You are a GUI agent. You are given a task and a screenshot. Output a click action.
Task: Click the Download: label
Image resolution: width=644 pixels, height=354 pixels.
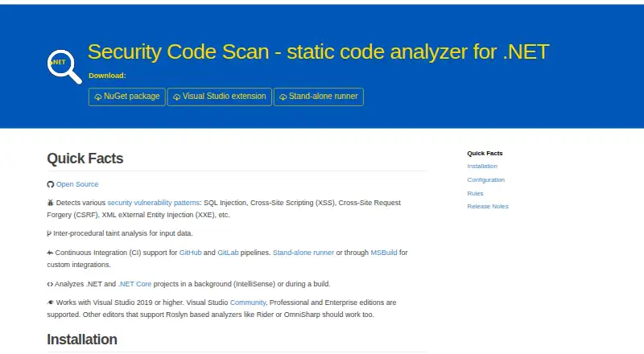[x=107, y=76]
